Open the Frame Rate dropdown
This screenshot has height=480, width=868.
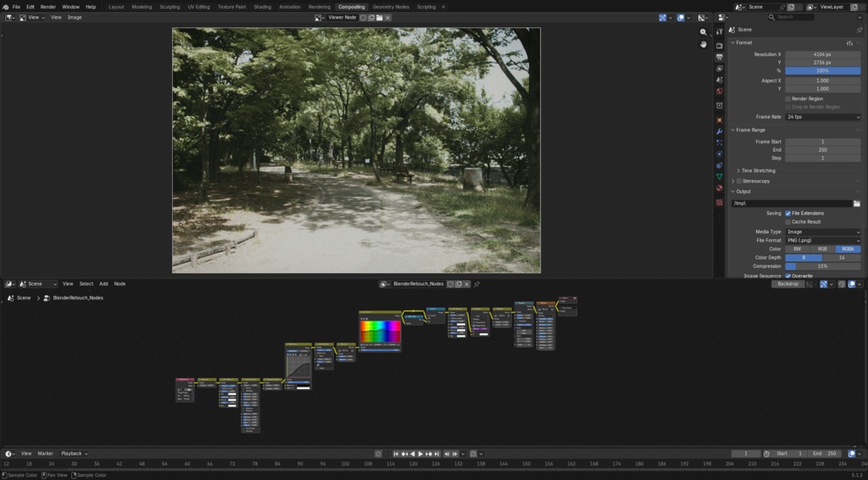(822, 117)
